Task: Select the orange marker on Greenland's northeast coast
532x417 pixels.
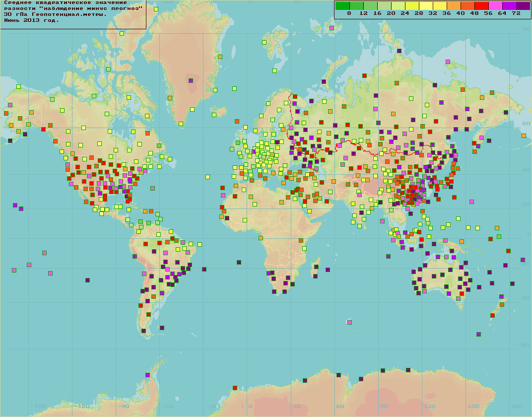Action: tap(220, 57)
